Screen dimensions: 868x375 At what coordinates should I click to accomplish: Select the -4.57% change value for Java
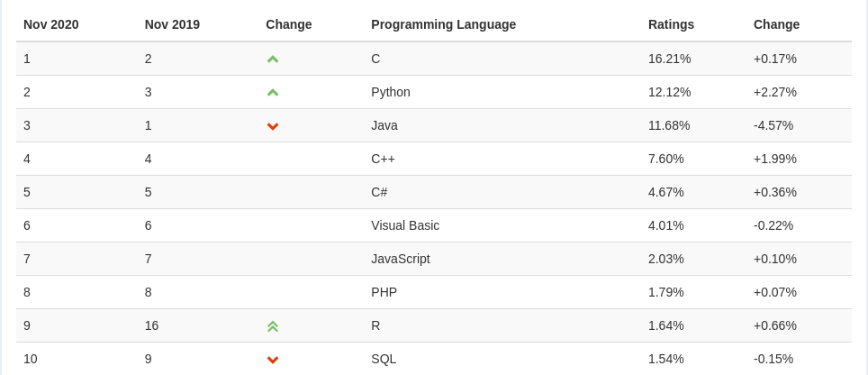tap(774, 125)
